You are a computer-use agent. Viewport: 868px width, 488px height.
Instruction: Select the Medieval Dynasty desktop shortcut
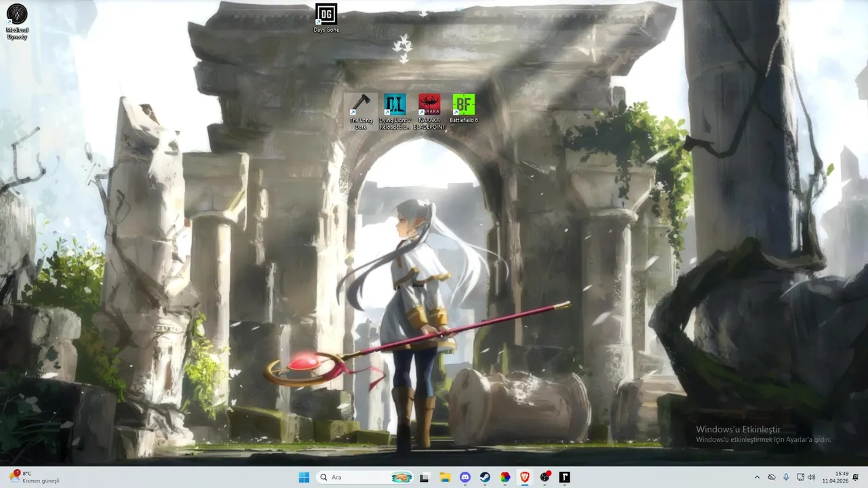click(17, 21)
